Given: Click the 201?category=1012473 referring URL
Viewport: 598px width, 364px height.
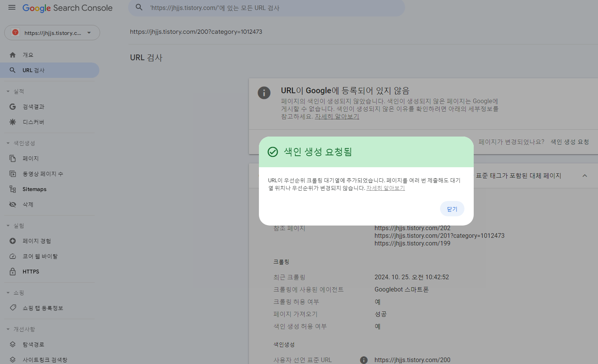Looking at the screenshot, I should point(440,236).
